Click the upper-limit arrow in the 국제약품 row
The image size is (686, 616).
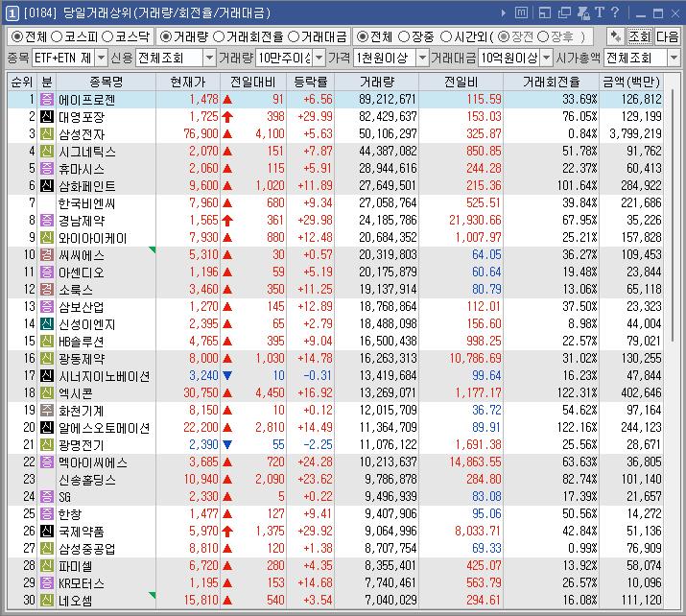coord(227,532)
